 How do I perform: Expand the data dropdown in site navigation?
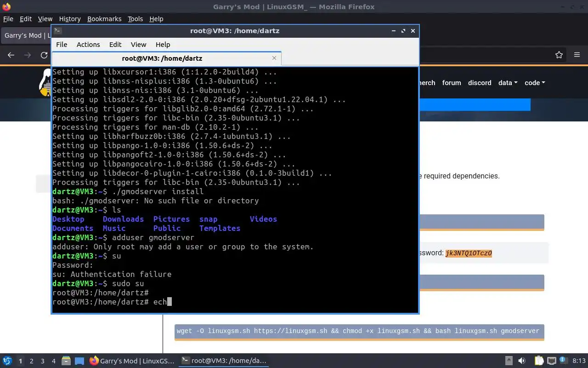tap(508, 83)
